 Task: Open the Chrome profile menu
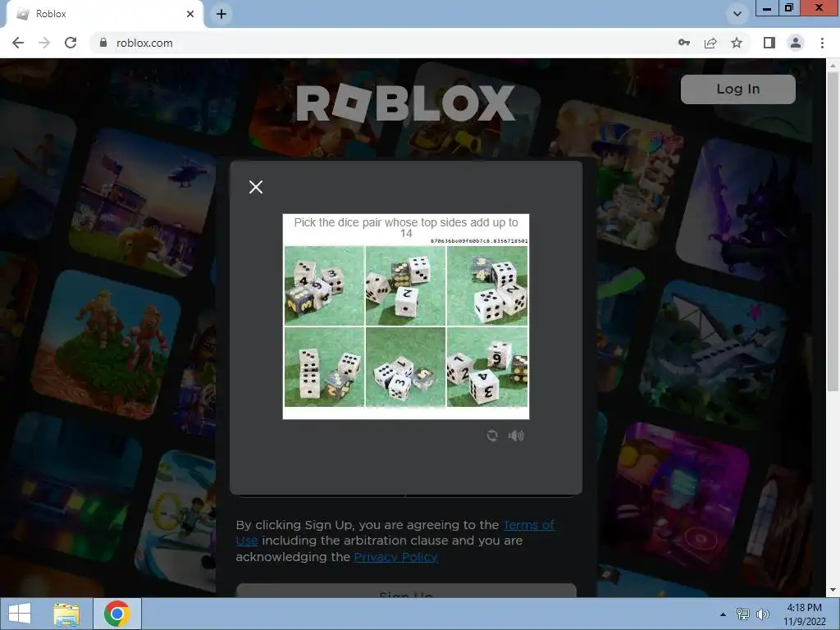(x=796, y=43)
